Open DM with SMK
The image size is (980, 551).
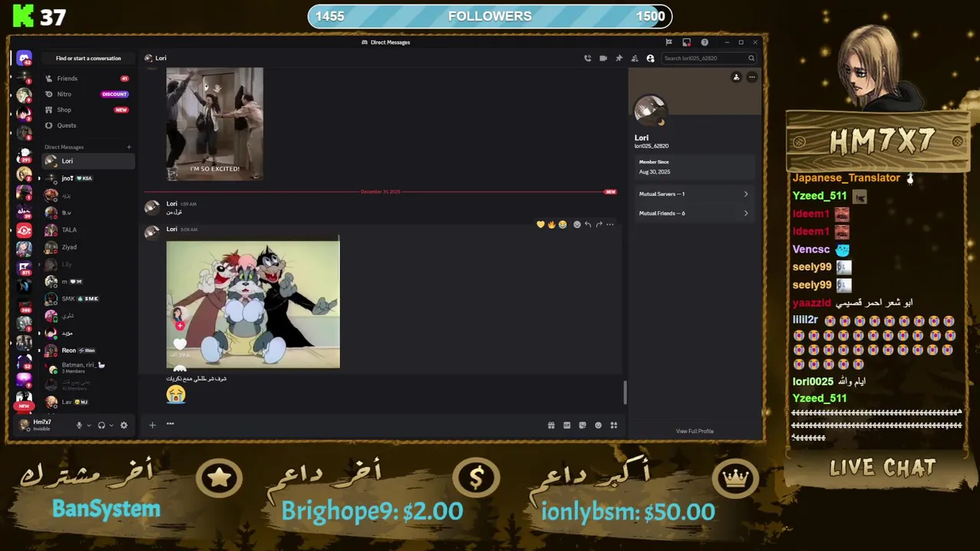click(x=87, y=298)
